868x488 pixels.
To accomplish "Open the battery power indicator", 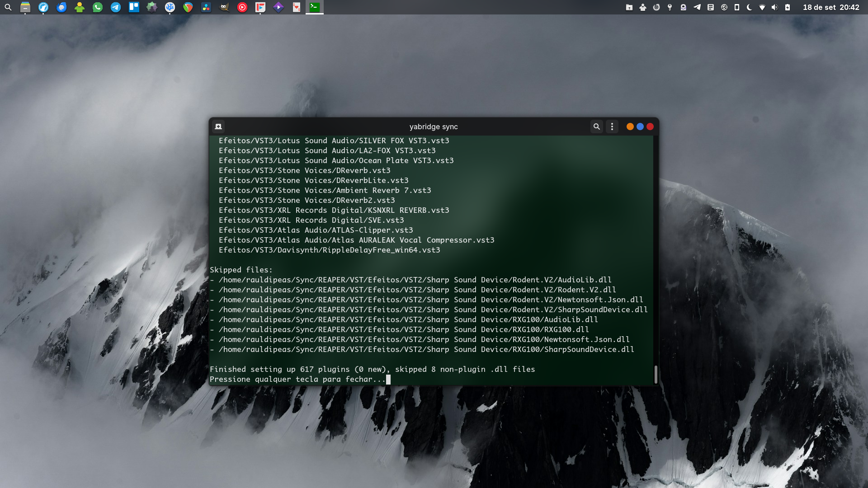I will (x=788, y=7).
